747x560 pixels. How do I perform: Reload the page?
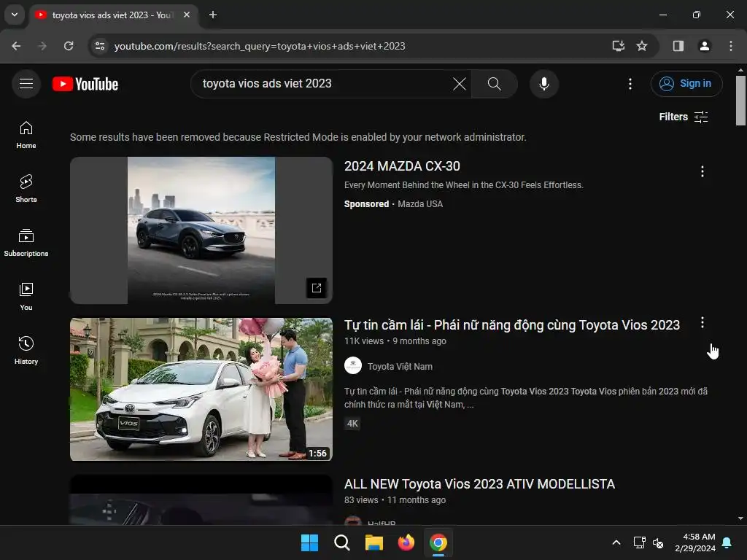point(69,46)
